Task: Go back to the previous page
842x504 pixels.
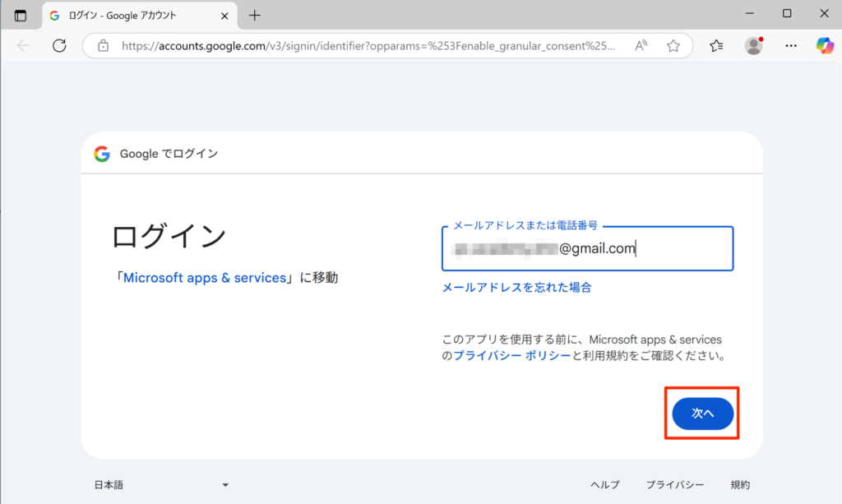Action: (x=24, y=45)
